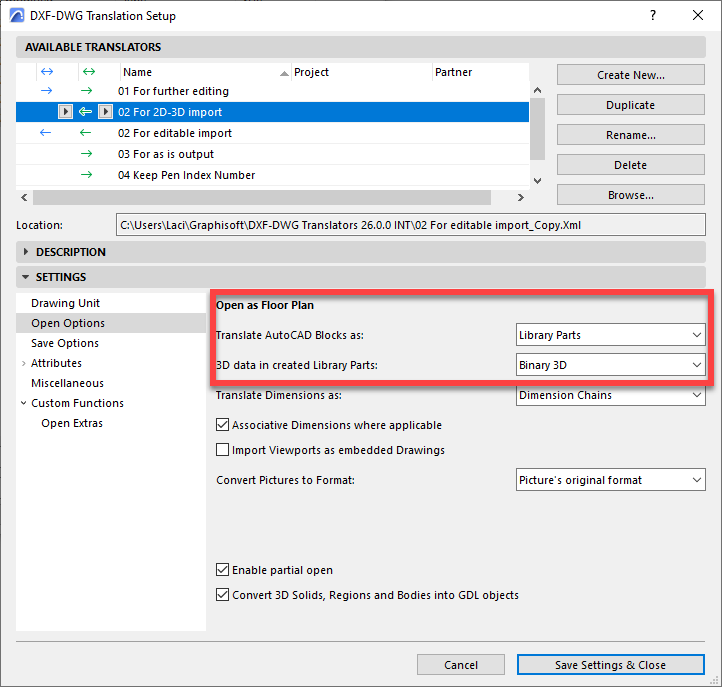722x687 pixels.
Task: Click Delete translator button
Action: 631,165
